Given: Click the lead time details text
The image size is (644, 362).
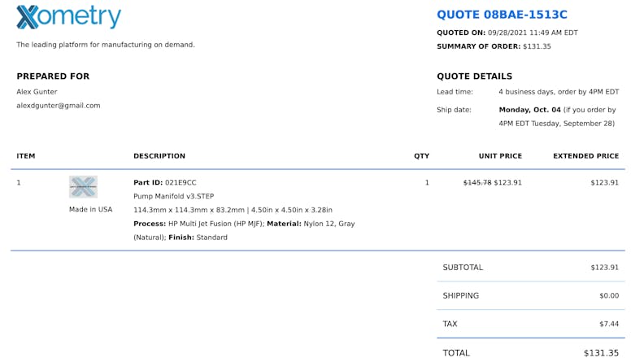Looking at the screenshot, I should click(559, 92).
